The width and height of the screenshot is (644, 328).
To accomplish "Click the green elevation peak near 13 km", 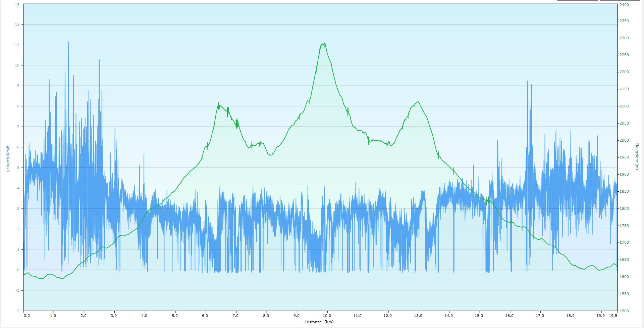I will point(418,102).
